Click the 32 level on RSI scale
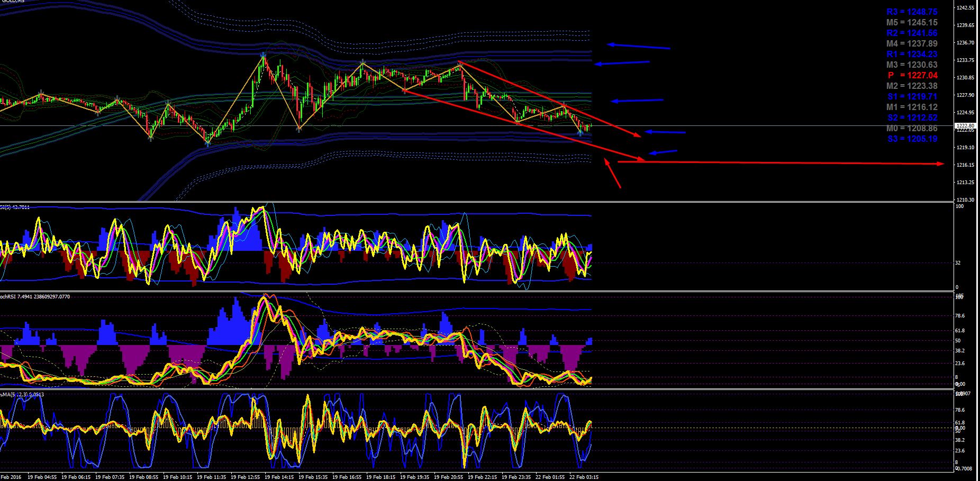Screen dimensions: 980x481 [x=958, y=263]
